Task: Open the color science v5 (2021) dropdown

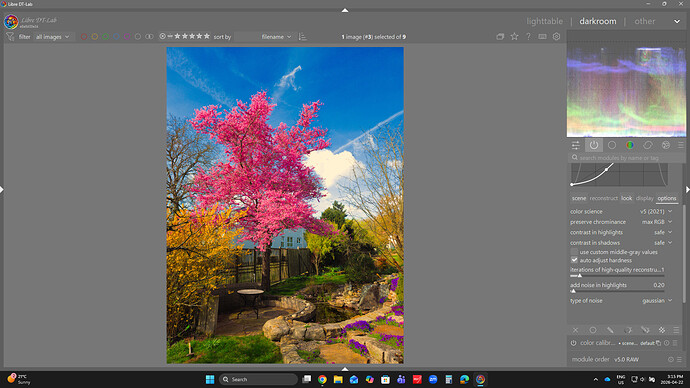Action: (621, 212)
